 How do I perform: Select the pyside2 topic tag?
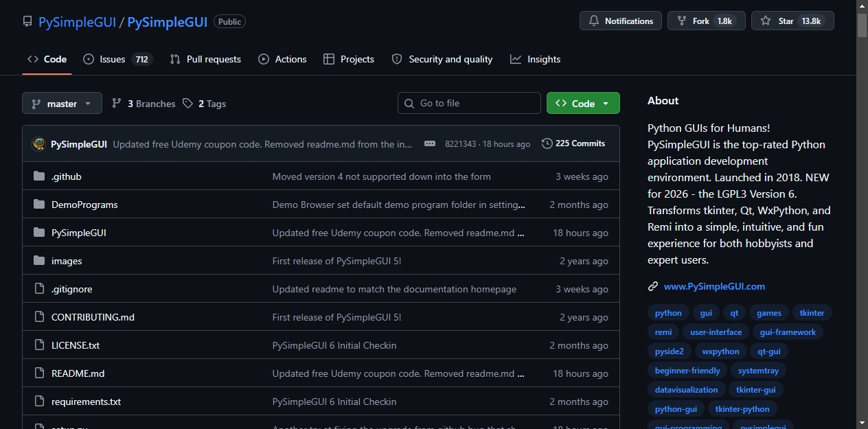670,351
